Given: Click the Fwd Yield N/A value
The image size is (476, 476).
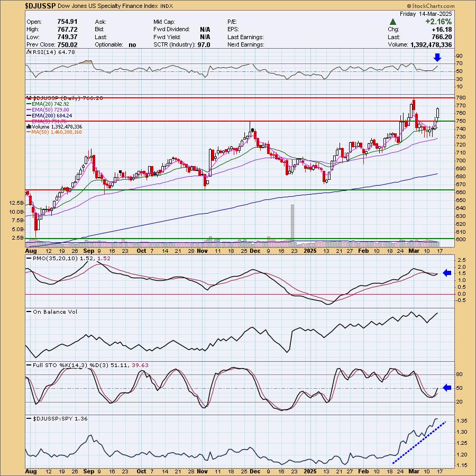Looking at the screenshot, I should (x=205, y=36).
